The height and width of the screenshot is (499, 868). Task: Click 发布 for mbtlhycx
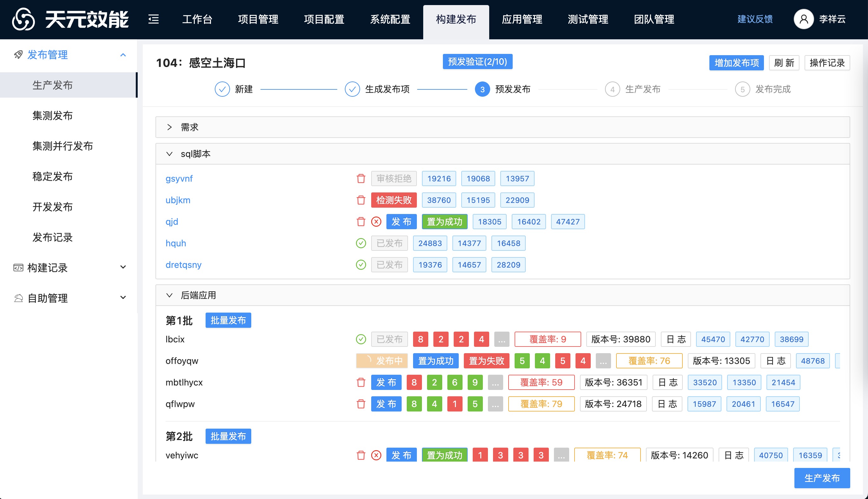[386, 382]
